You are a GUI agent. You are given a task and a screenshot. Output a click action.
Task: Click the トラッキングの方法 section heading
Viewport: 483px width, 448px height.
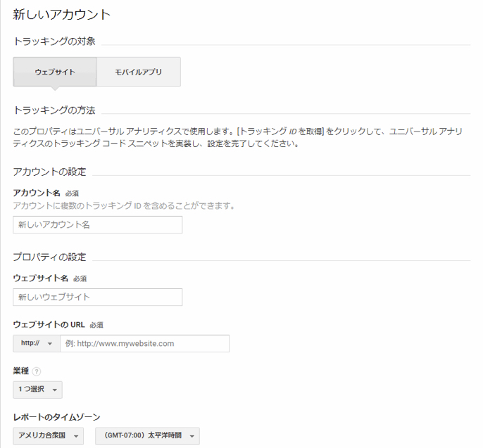[x=54, y=110]
